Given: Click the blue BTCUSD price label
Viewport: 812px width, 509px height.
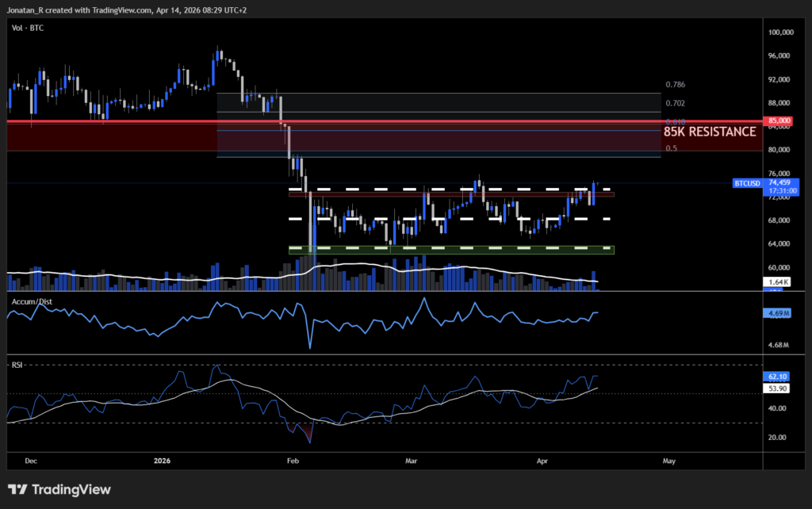Looking at the screenshot, I should point(747,183).
